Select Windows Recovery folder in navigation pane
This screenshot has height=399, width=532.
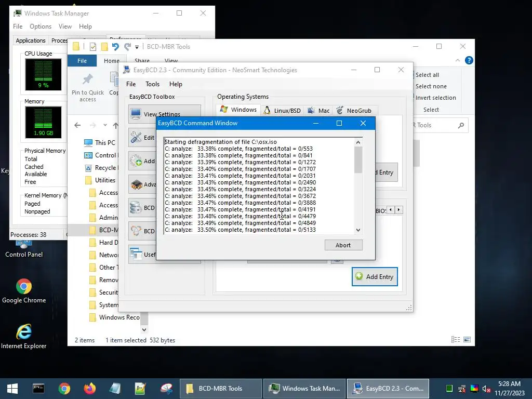pos(115,317)
